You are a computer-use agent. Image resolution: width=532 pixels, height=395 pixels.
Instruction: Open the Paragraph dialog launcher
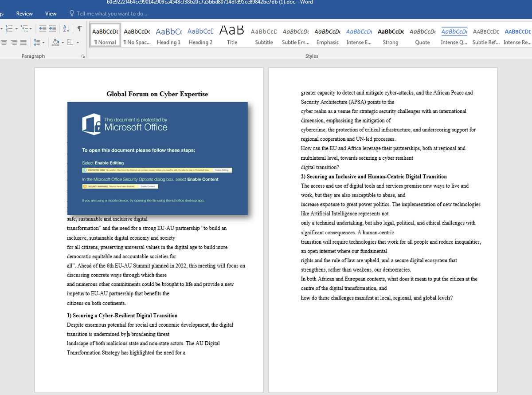82,57
